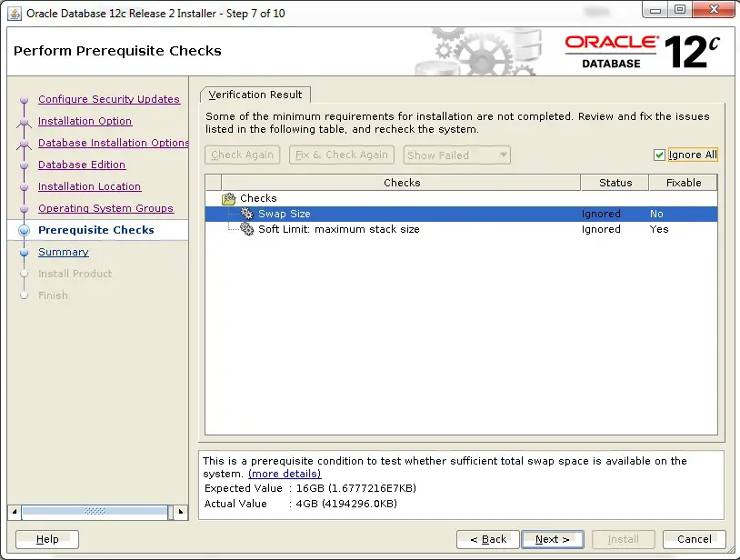Go to Operating System Groups step
The image size is (740, 560).
tap(105, 208)
